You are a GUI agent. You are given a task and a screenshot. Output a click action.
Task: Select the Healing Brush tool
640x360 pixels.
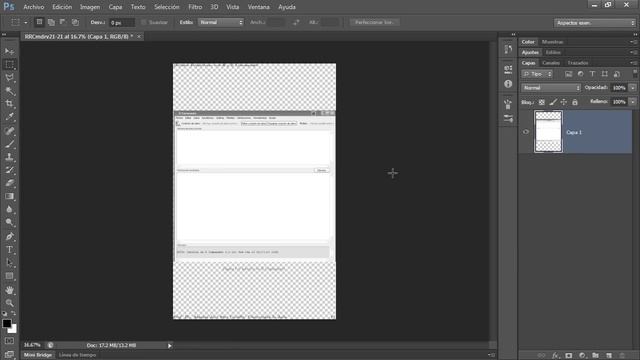(x=9, y=131)
